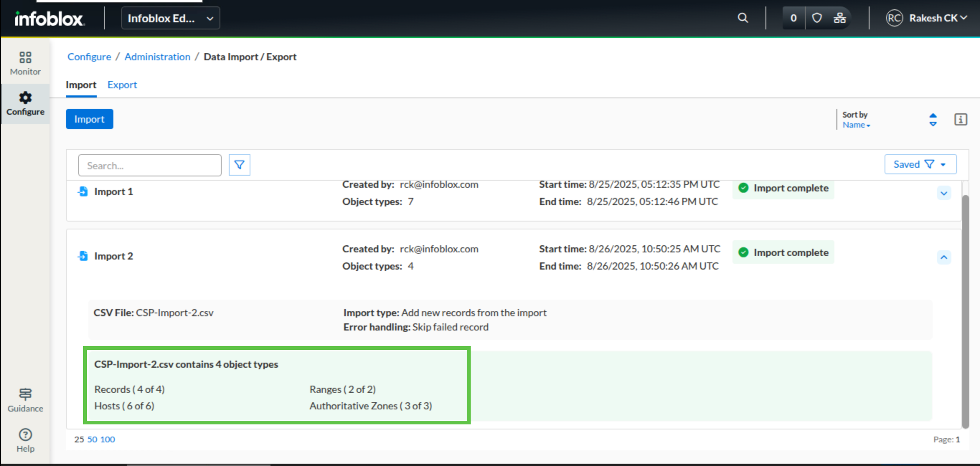Click the Search input field
This screenshot has width=980, height=466.
[150, 165]
